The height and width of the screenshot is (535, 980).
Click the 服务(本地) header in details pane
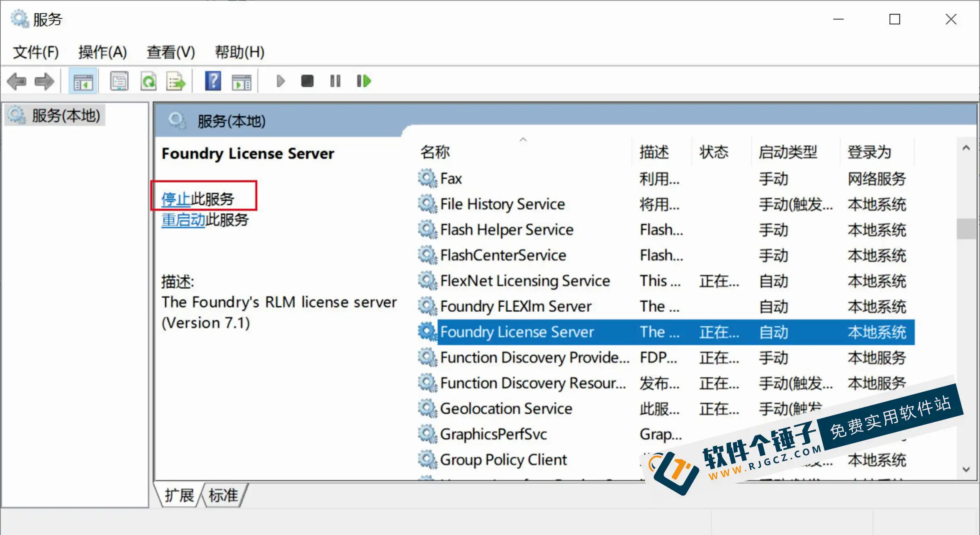231,121
